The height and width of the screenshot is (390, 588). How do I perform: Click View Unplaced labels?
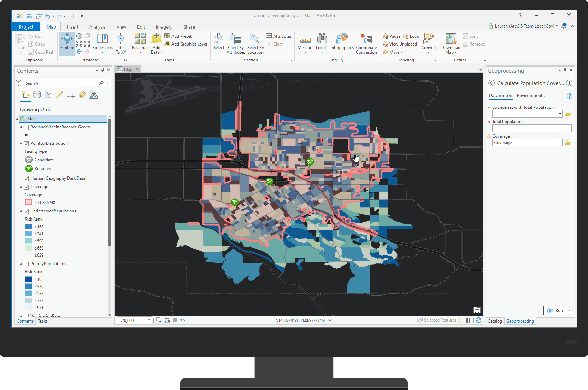click(400, 44)
